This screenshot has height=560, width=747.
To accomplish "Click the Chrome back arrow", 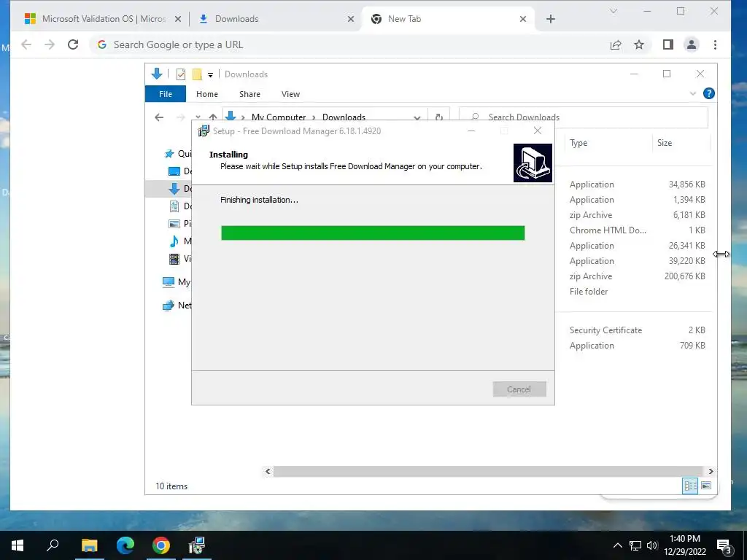I will [26, 44].
